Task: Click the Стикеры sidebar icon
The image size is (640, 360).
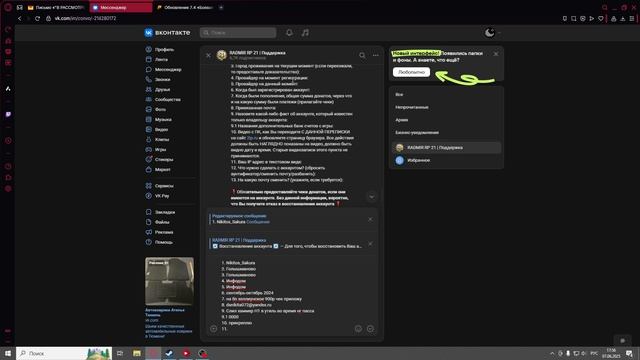Action: pyautogui.click(x=149, y=160)
